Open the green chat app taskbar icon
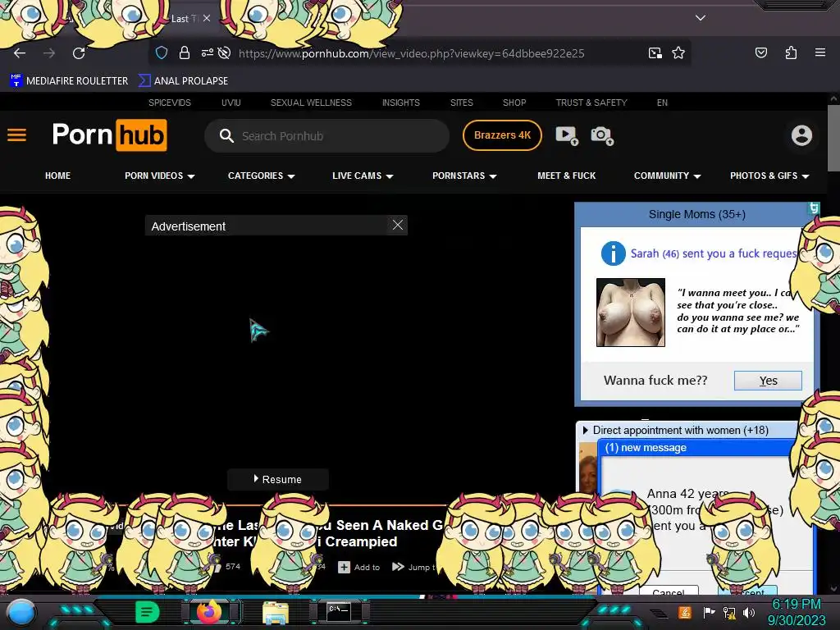Viewport: 840px width, 630px height. coord(147,612)
